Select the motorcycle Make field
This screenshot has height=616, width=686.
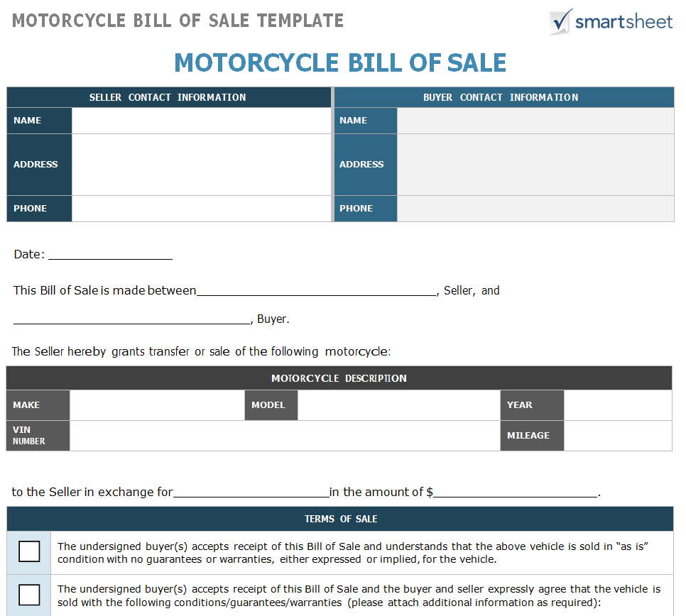click(x=157, y=405)
